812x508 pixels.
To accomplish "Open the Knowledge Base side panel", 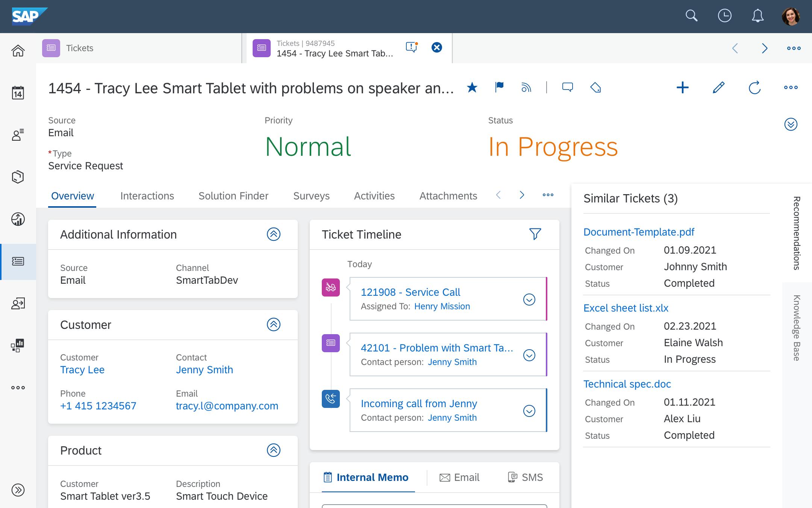I will point(796,328).
